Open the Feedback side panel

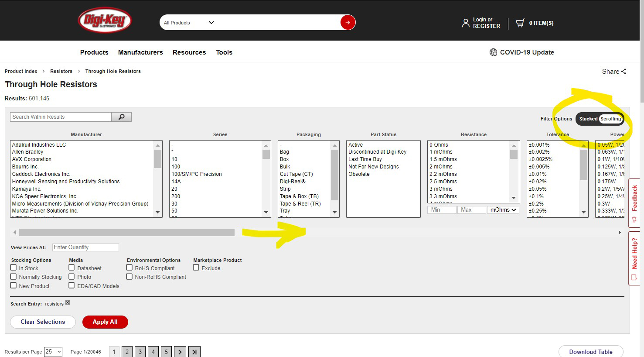click(634, 203)
